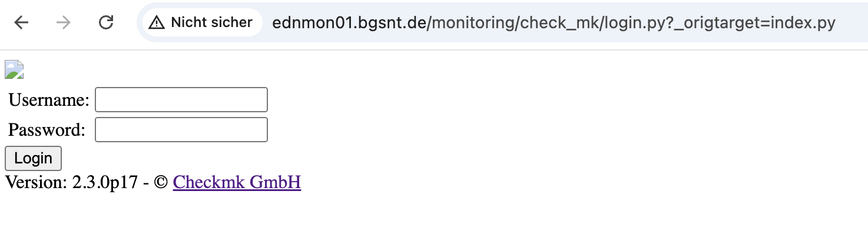Viewport: 868px width, 241px height.
Task: Click the version number 2.3.0p17 text
Action: [105, 182]
